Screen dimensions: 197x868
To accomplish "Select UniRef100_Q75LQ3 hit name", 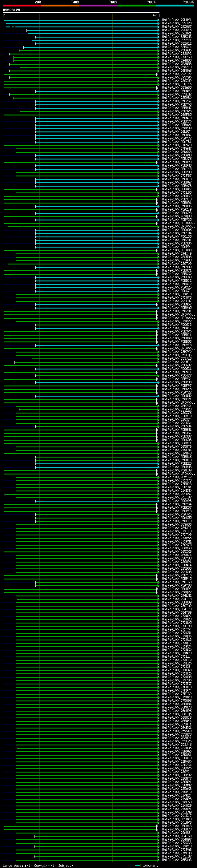I will coord(177,853).
